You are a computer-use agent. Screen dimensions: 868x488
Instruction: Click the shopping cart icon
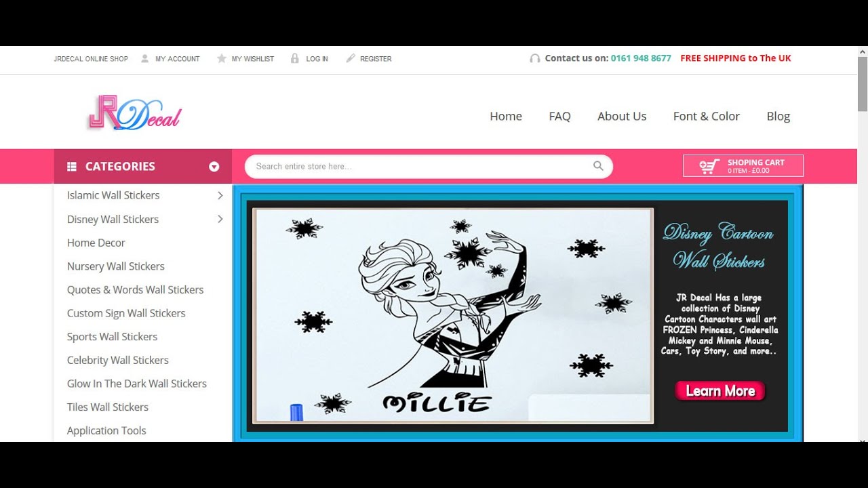709,166
